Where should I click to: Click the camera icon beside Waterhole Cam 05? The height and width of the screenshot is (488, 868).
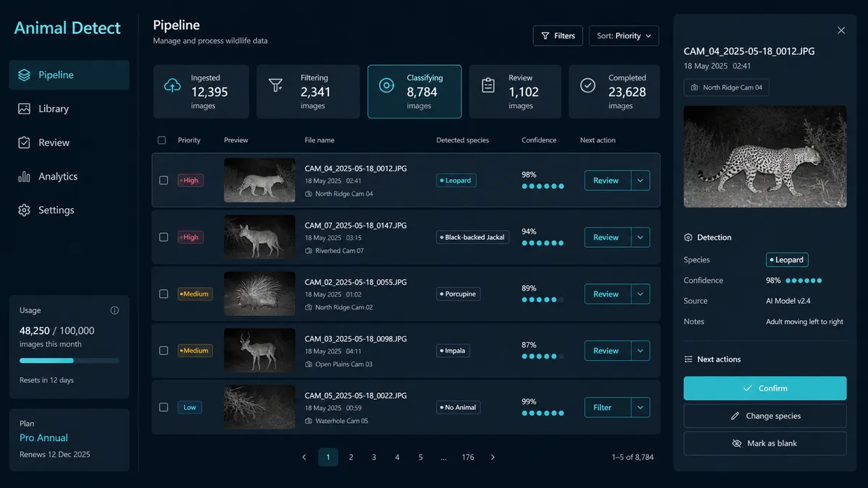pyautogui.click(x=309, y=421)
